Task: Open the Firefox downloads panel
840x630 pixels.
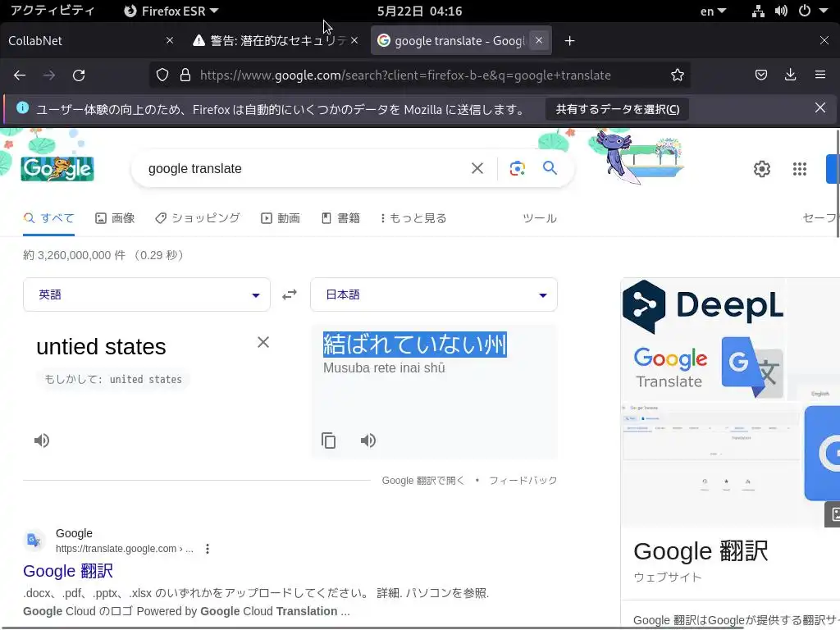Action: pyautogui.click(x=790, y=75)
